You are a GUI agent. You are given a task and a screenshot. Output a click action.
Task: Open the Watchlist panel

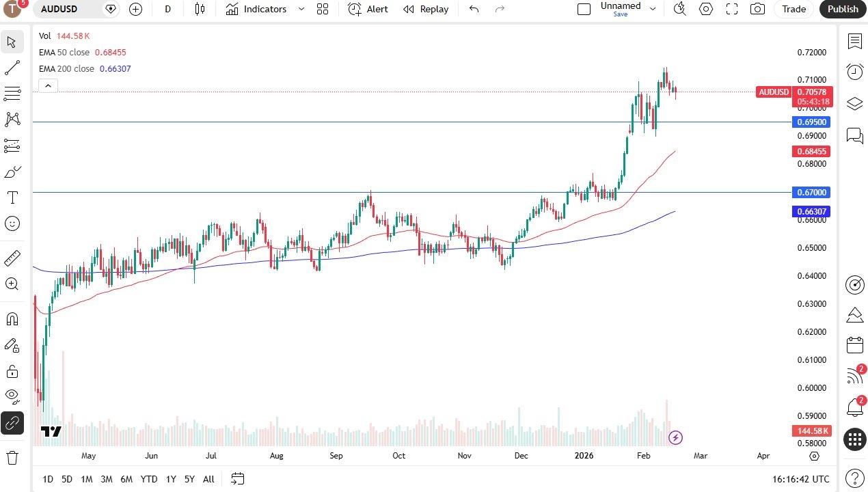pyautogui.click(x=854, y=42)
